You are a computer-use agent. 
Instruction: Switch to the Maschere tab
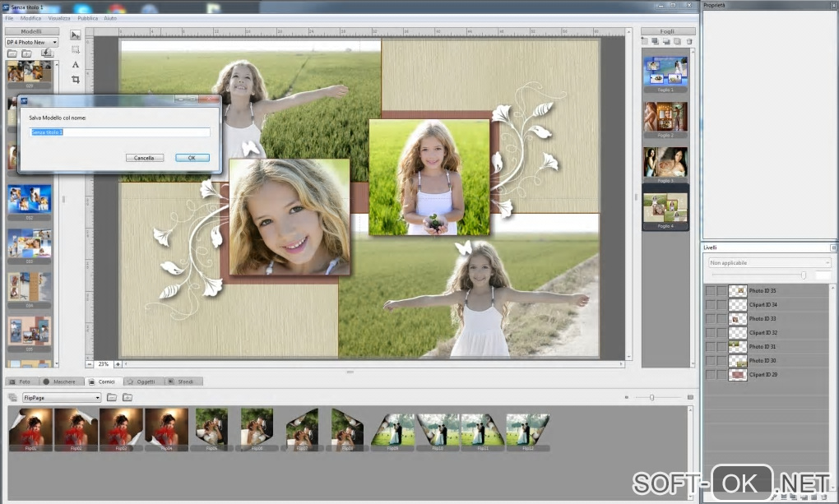pyautogui.click(x=59, y=381)
